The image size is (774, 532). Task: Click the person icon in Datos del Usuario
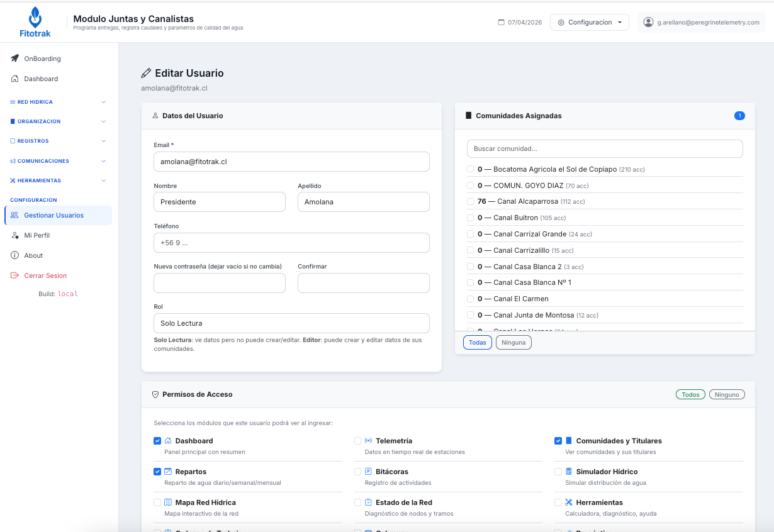155,116
